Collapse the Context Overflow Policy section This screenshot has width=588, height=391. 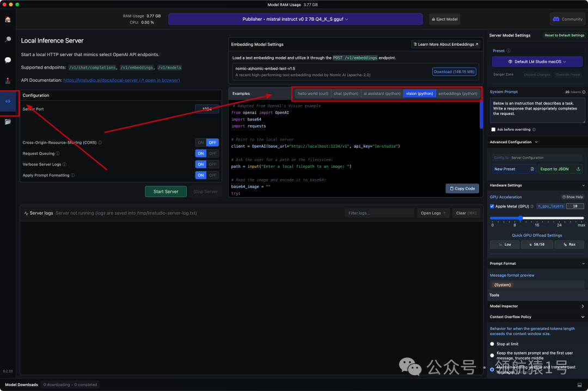pyautogui.click(x=583, y=317)
